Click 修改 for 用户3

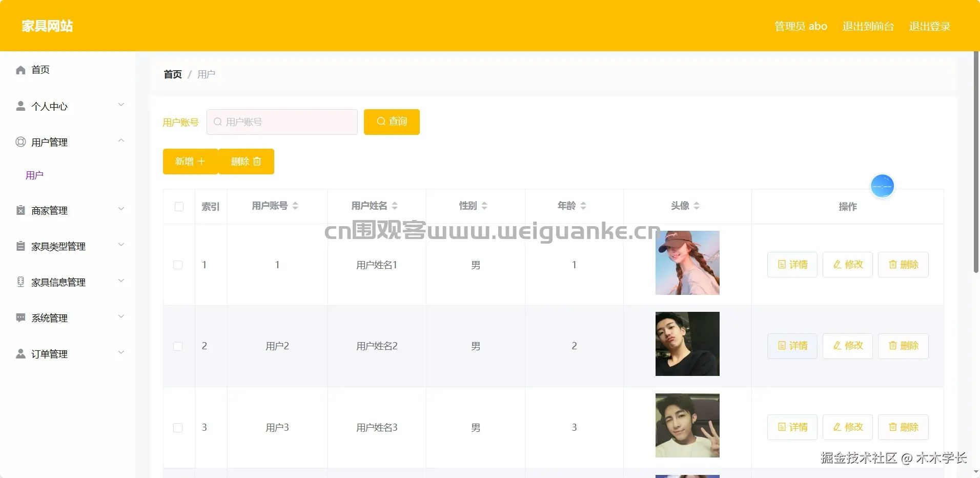point(848,427)
